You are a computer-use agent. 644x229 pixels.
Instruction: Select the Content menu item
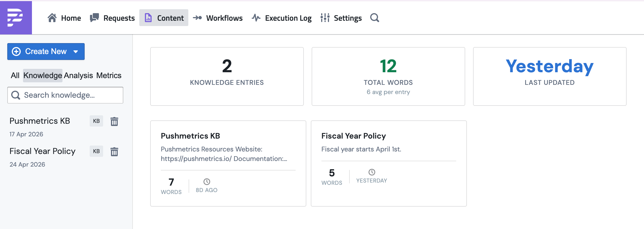164,18
